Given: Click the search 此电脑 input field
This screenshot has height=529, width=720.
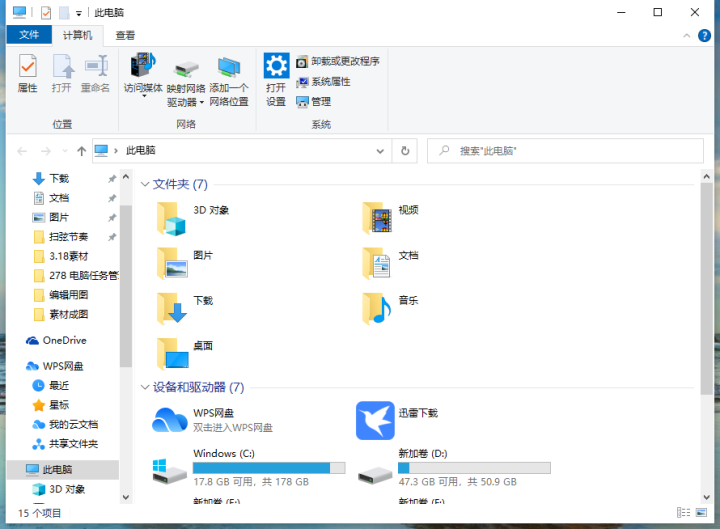Looking at the screenshot, I should click(x=565, y=151).
